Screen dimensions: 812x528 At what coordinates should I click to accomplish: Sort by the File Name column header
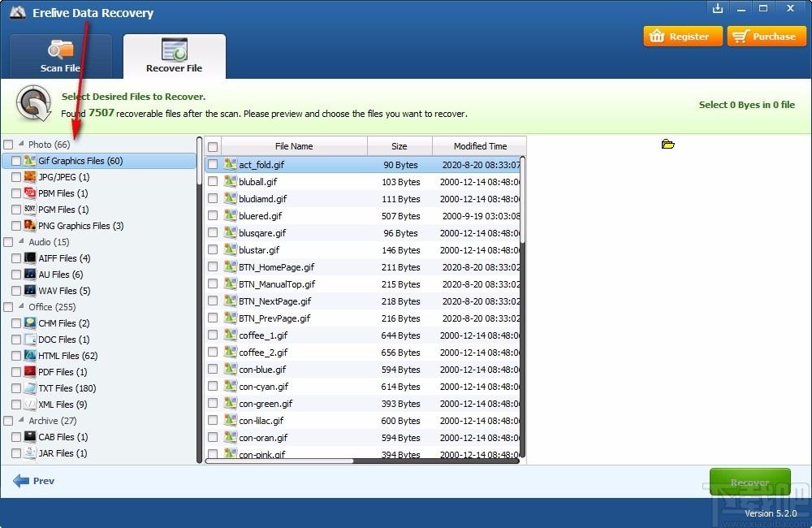click(294, 146)
